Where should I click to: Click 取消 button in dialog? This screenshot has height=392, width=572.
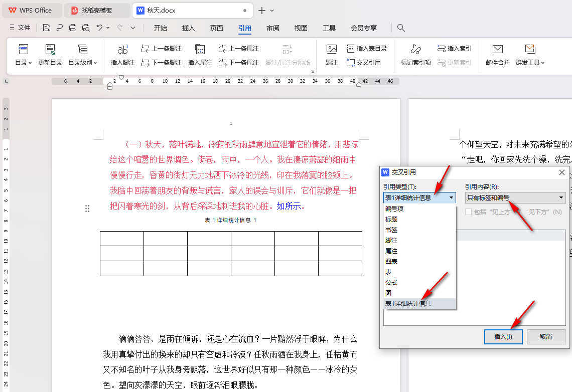point(546,337)
